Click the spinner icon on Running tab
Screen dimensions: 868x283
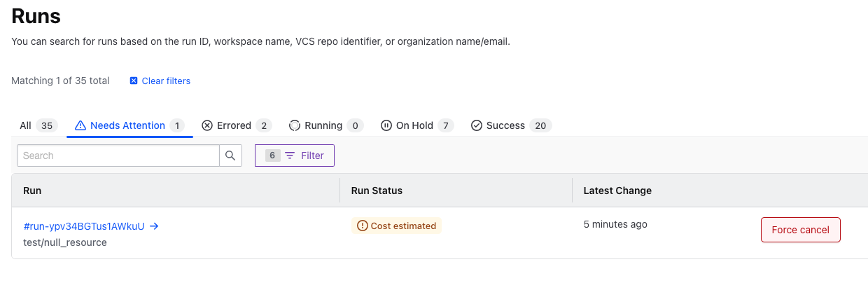[295, 126]
